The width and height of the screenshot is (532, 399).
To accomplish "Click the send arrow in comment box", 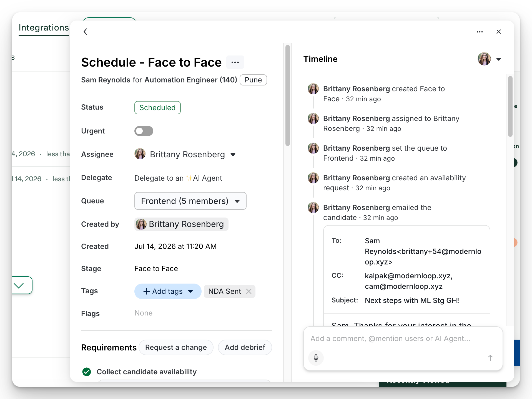I will [x=490, y=358].
